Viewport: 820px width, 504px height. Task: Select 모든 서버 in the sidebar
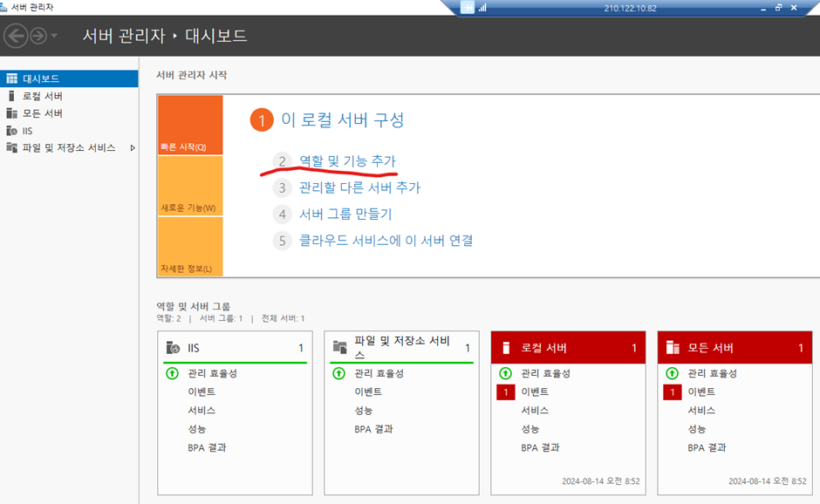pyautogui.click(x=42, y=113)
